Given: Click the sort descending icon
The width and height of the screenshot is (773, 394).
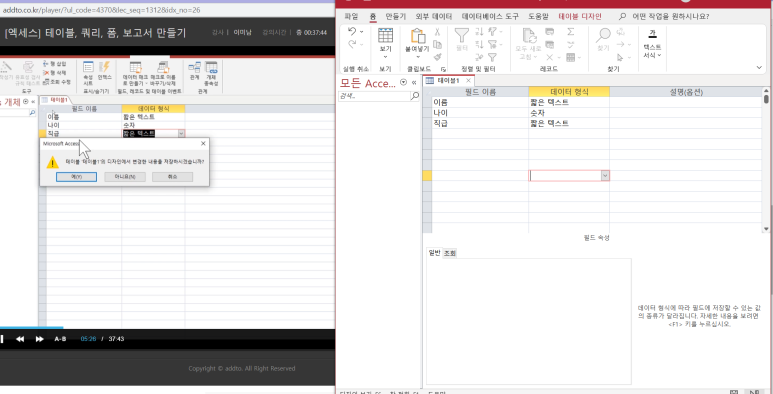Looking at the screenshot, I should coord(479,44).
